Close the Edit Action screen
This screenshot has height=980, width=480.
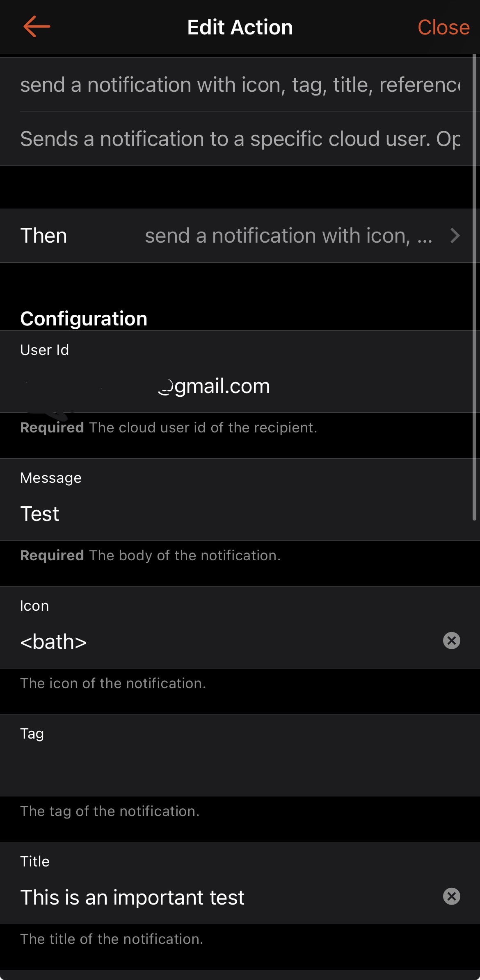coord(443,27)
